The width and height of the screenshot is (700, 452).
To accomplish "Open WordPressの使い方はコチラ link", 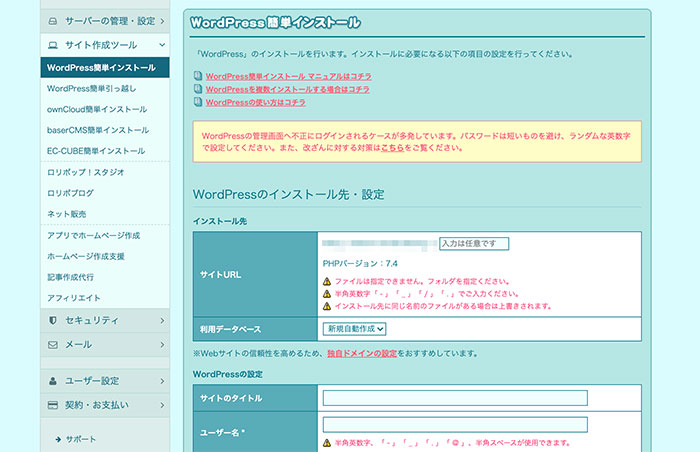I will pos(255,102).
